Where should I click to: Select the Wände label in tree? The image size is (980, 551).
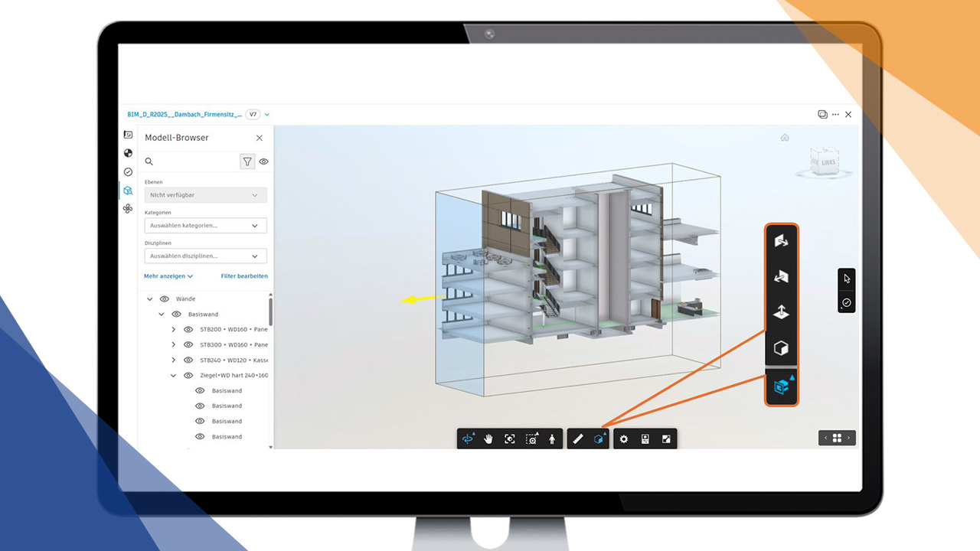pyautogui.click(x=185, y=299)
